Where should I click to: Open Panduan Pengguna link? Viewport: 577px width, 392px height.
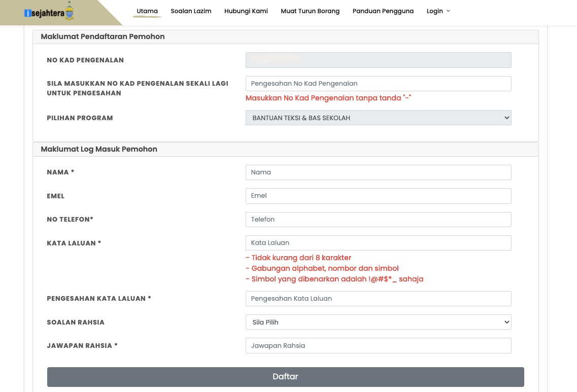(383, 11)
